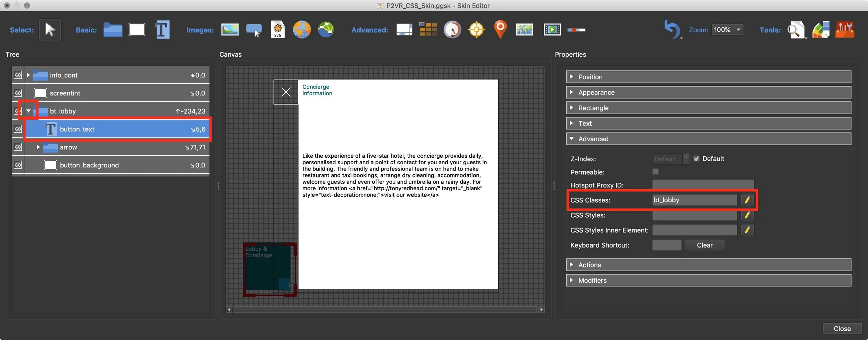This screenshot has height=340, width=868.
Task: Enable the Permeable checkbox
Action: pos(656,172)
